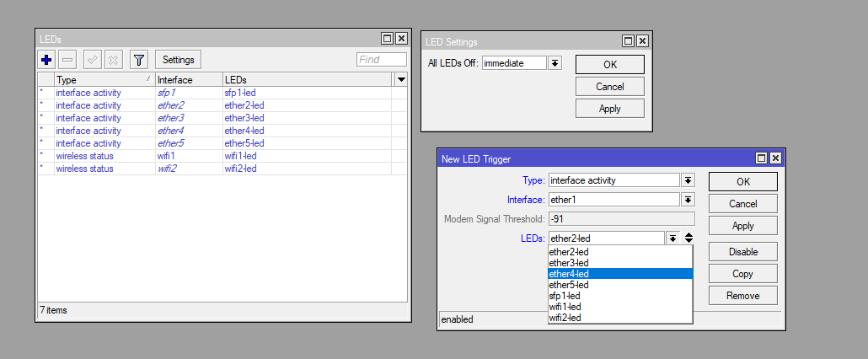Open All LEDs Off dropdown arrow

click(555, 63)
